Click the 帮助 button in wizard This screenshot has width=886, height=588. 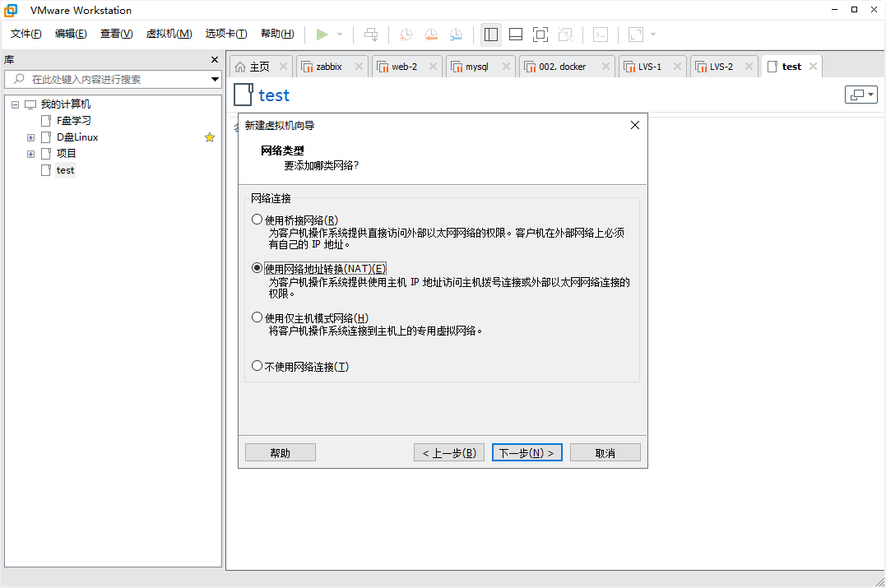(x=281, y=453)
